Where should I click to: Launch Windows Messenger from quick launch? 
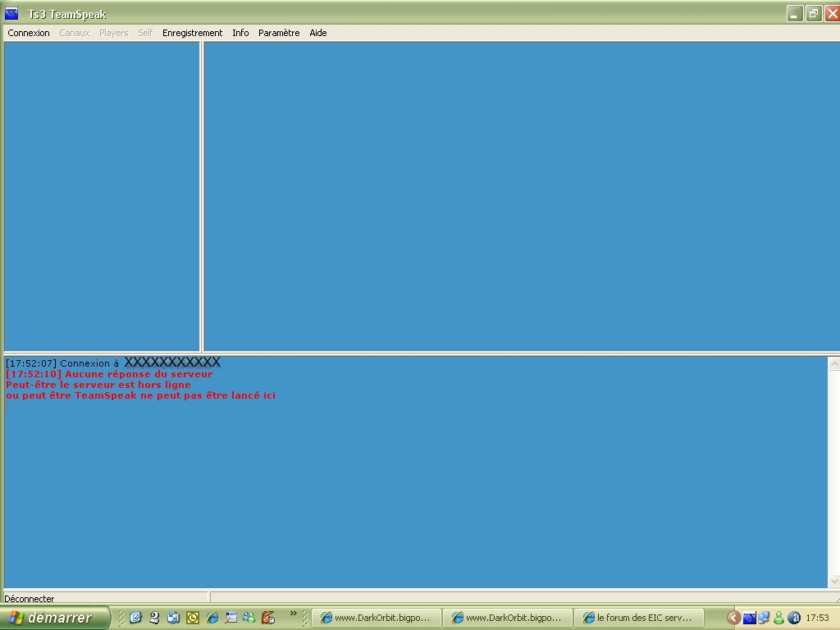249,618
